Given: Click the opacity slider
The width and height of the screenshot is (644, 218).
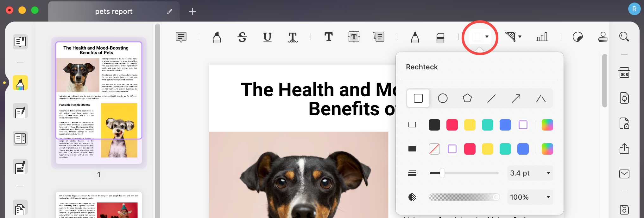Looking at the screenshot, I should [464, 197].
